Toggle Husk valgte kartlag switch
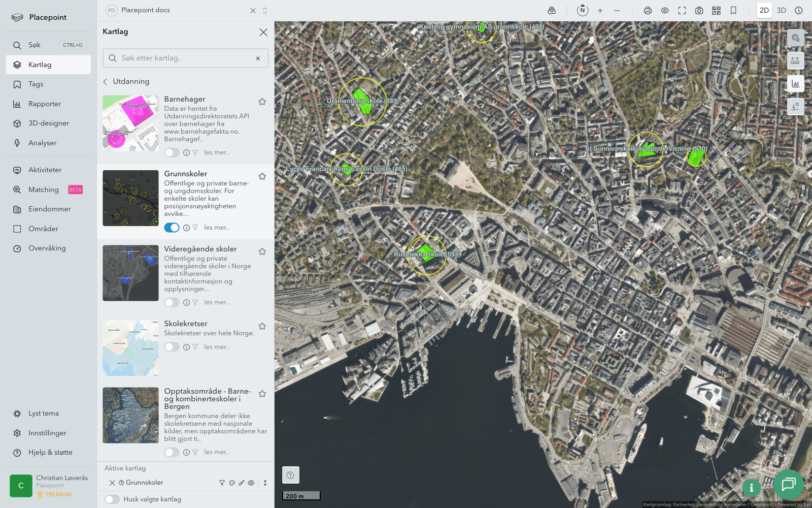 (112, 499)
